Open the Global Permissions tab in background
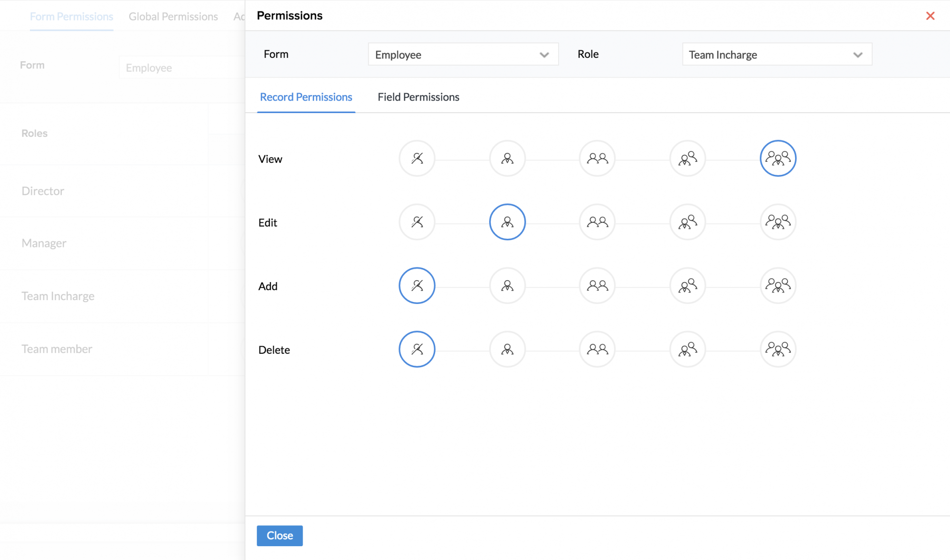The width and height of the screenshot is (950, 560). (x=173, y=17)
